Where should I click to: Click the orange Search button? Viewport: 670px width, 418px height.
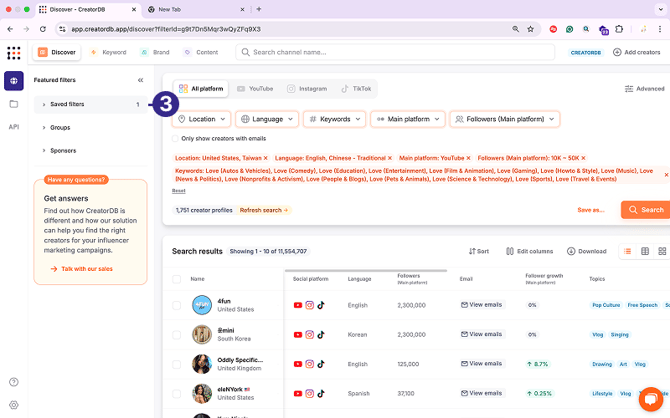(x=646, y=210)
